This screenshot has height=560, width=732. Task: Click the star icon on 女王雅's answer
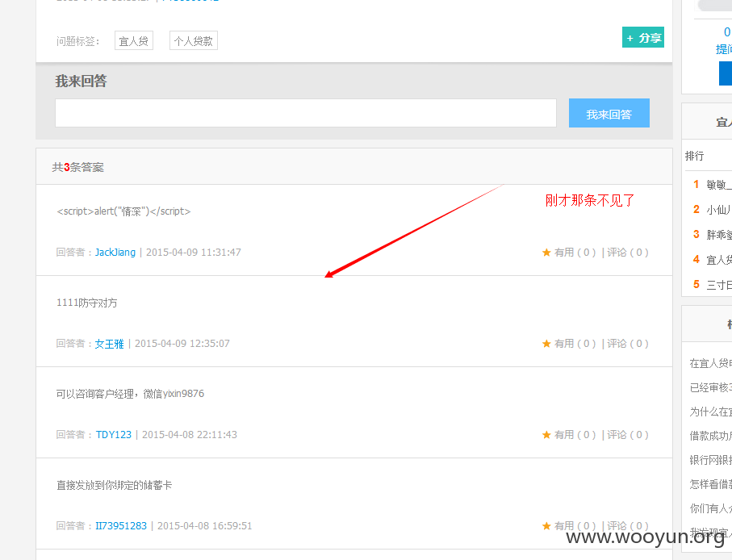pos(546,344)
